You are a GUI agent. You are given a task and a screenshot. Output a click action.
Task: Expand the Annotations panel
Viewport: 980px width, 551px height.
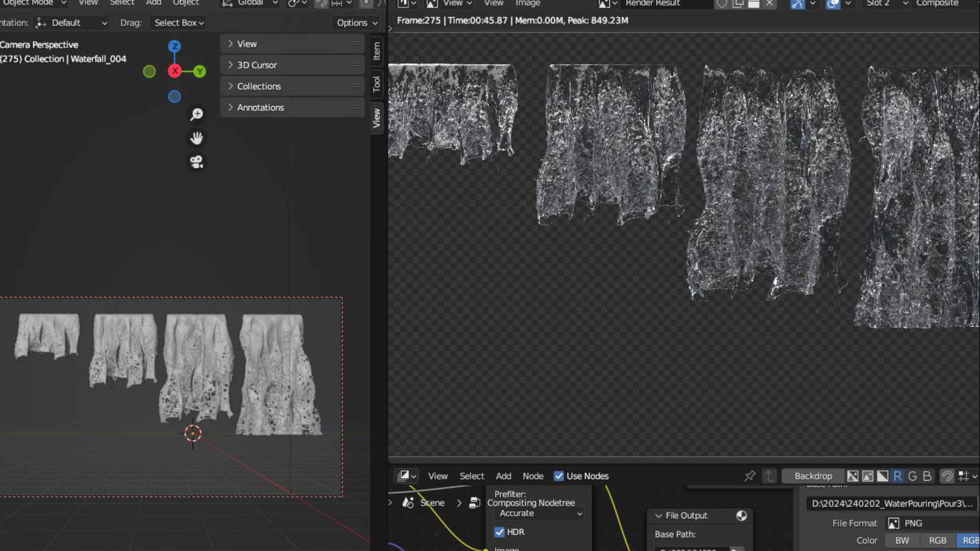coord(292,108)
